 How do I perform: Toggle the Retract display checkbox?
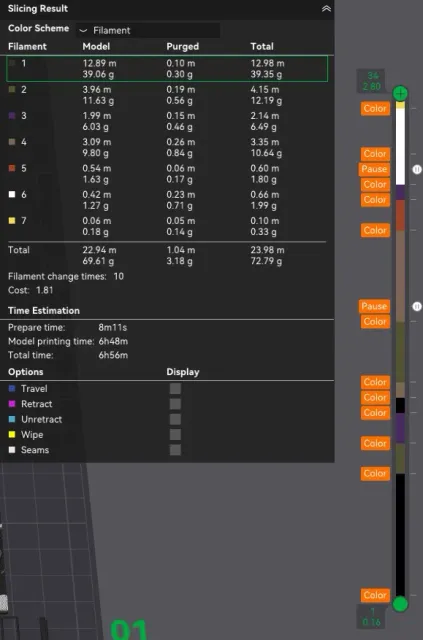(x=176, y=404)
